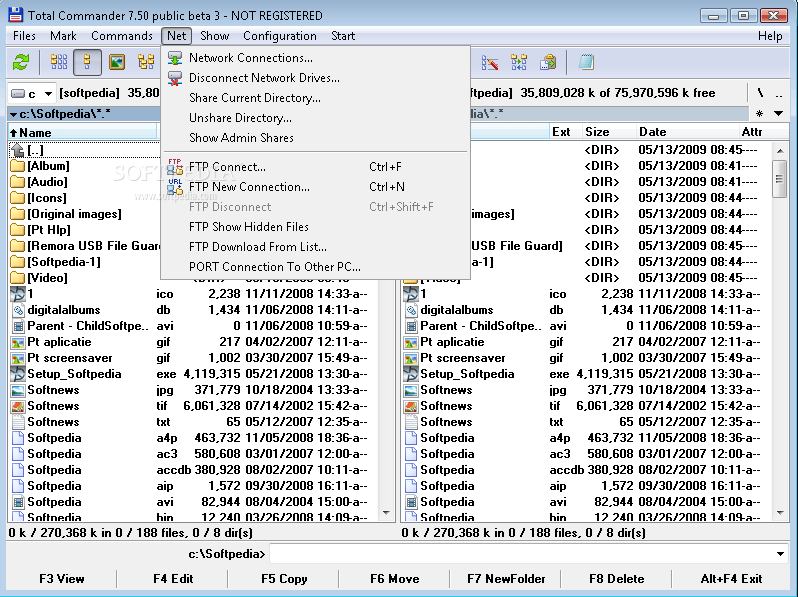798x597 pixels.
Task: Click the F3 View button
Action: (x=62, y=579)
